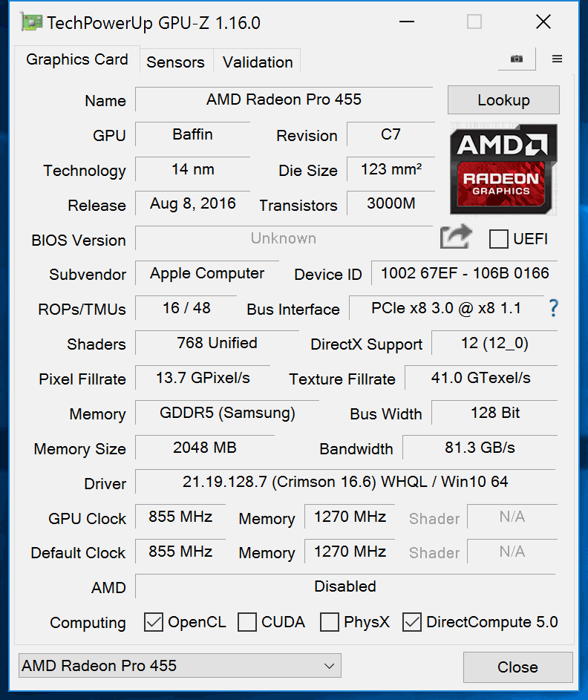
Task: Click the Device ID field 1002 67EF
Action: coord(464,272)
